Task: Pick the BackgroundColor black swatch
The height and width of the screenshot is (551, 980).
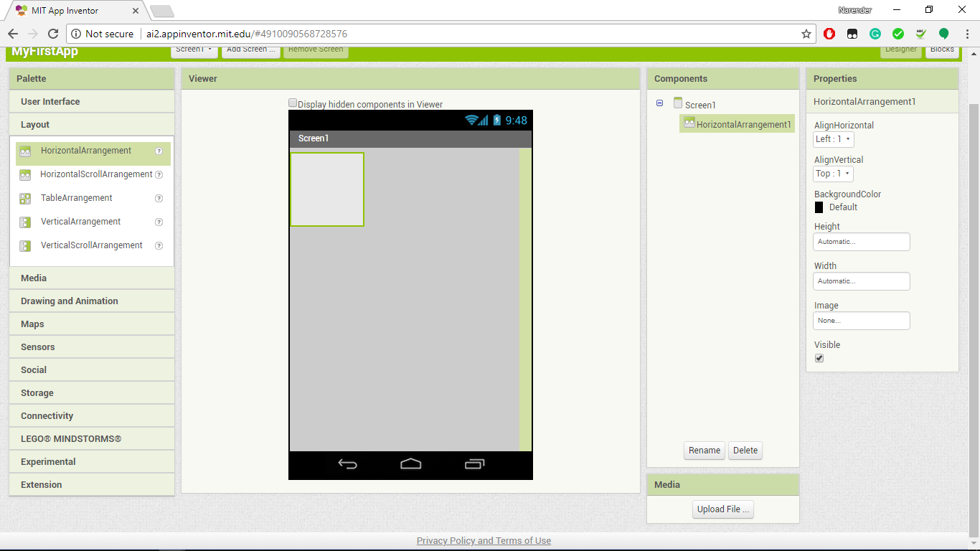Action: pyautogui.click(x=819, y=207)
